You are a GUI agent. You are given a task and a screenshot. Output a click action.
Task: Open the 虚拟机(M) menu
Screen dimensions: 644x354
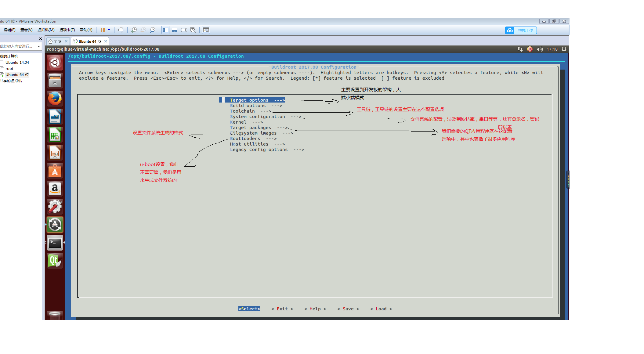click(x=46, y=30)
